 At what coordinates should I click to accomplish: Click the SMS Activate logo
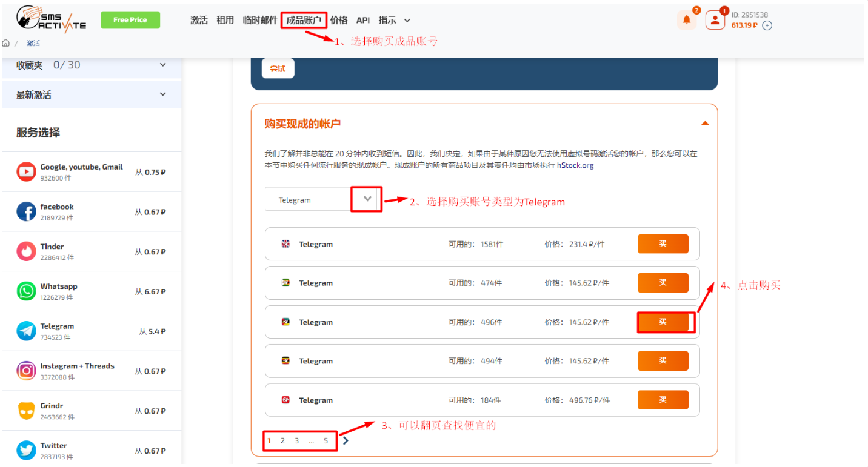pyautogui.click(x=51, y=19)
